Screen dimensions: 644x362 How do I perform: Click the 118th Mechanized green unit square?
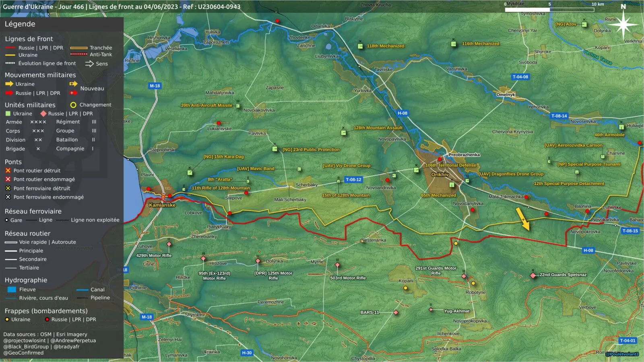pyautogui.click(x=360, y=46)
